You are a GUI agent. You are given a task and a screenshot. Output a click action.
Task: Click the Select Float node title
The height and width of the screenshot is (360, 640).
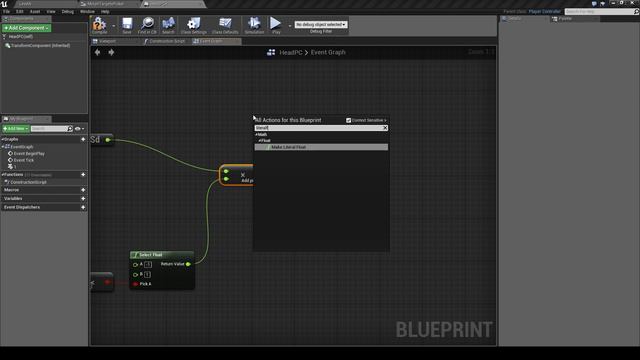coord(151,255)
